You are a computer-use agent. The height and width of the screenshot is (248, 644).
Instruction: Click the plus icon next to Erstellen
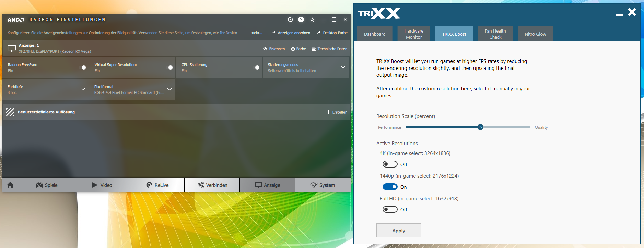pos(328,112)
